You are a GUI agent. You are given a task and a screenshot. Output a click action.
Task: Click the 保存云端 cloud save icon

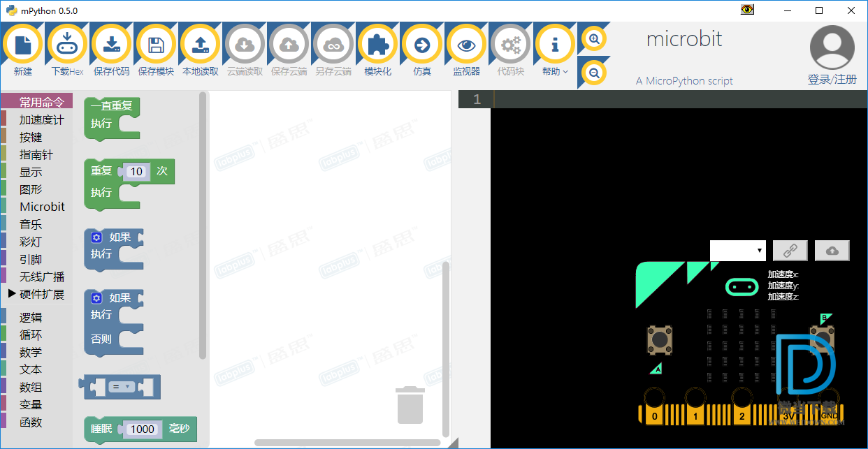pos(289,45)
